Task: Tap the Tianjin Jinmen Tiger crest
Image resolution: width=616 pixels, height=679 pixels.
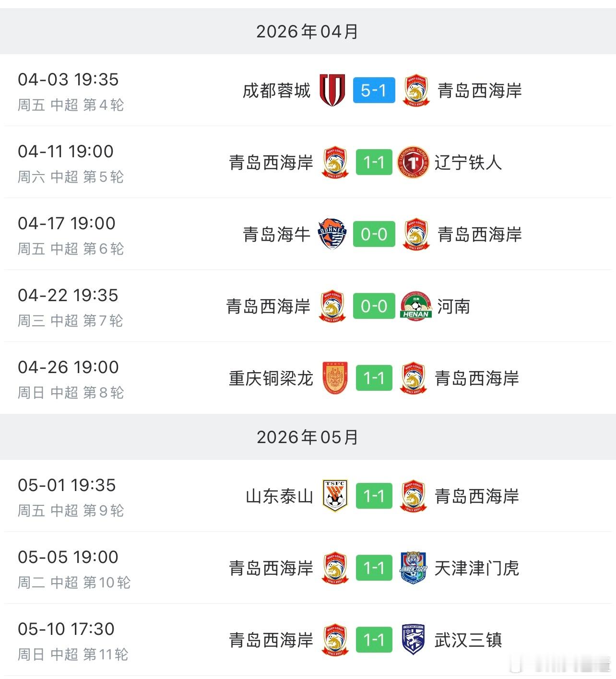Action: pos(413,568)
